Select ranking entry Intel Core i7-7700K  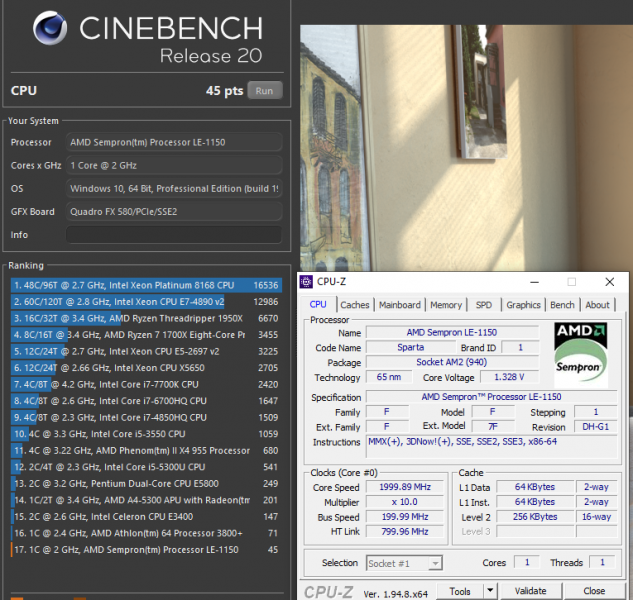pos(146,384)
